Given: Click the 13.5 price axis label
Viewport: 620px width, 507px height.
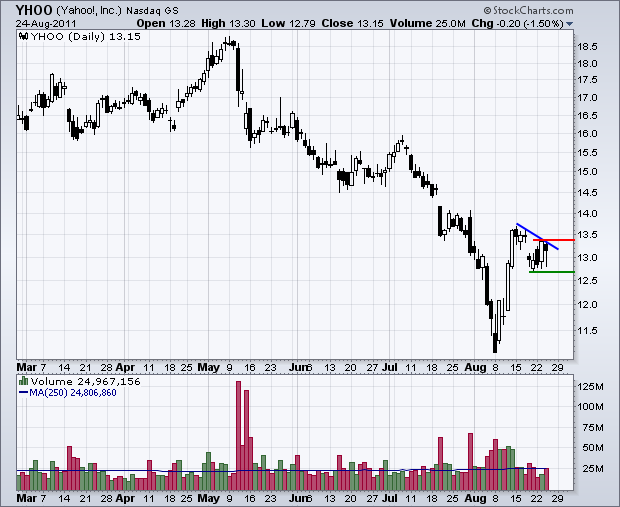Looking at the screenshot, I should pos(587,235).
